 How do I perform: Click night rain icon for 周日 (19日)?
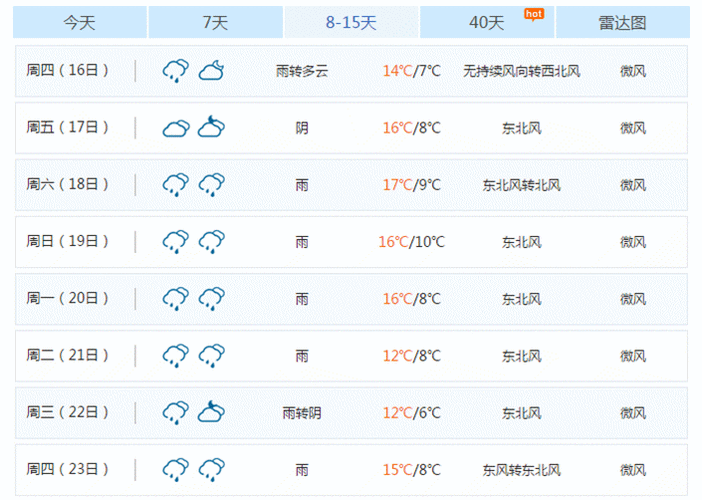211,242
